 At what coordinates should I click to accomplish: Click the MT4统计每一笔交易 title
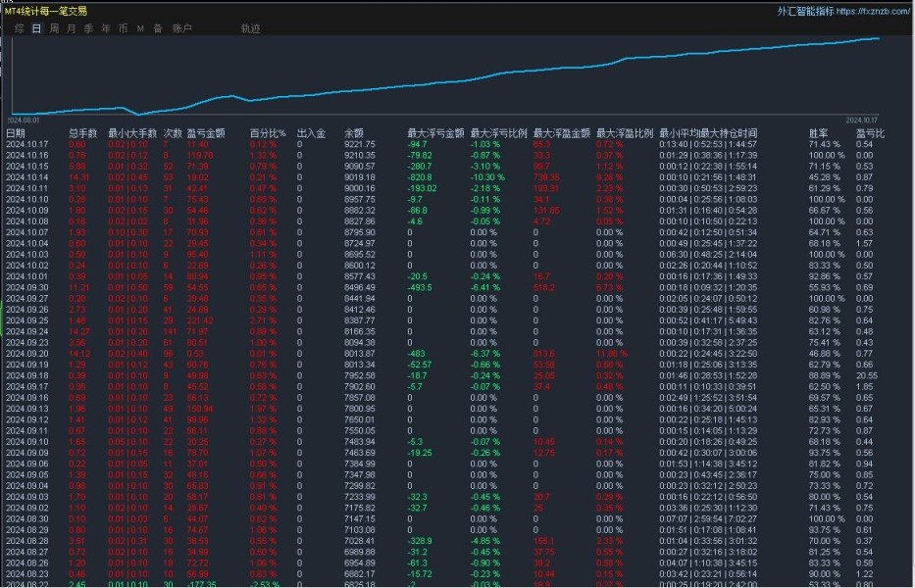(x=45, y=11)
